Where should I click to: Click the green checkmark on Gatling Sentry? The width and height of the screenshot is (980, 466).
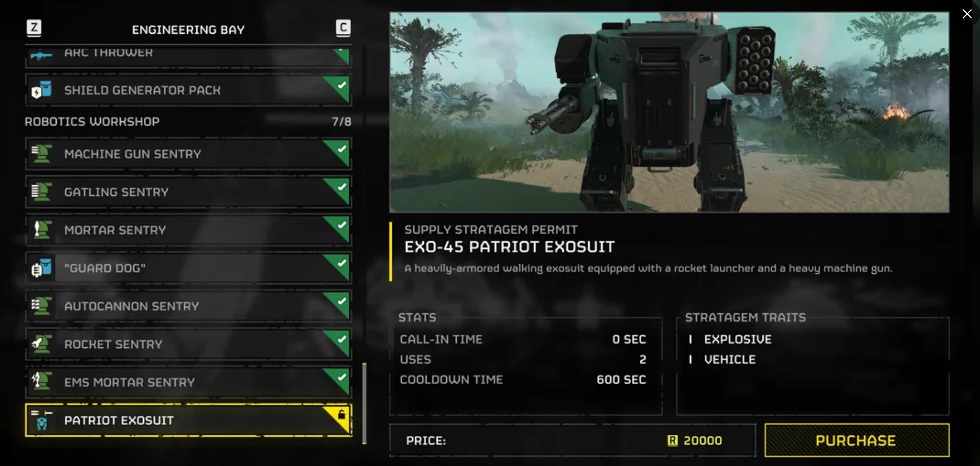pos(342,186)
